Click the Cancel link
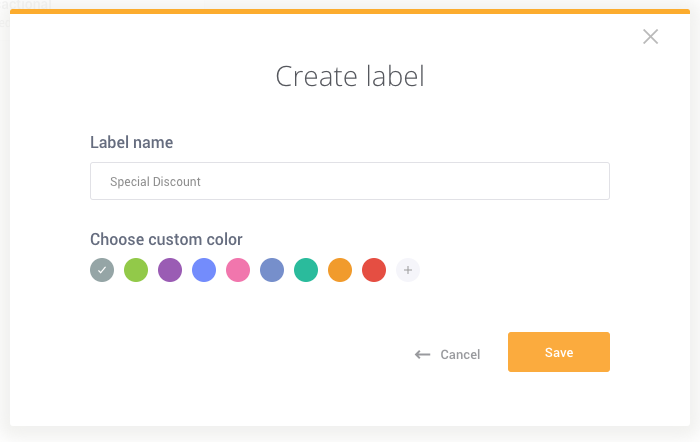Screen dimensions: 700x442 460,355
